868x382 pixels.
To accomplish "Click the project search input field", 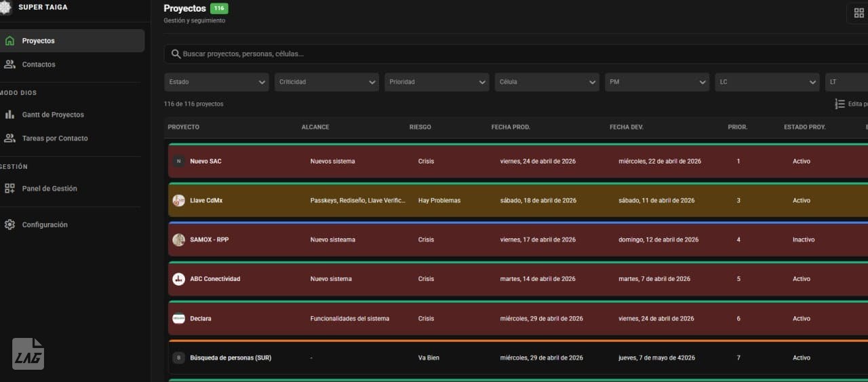I will (x=516, y=54).
